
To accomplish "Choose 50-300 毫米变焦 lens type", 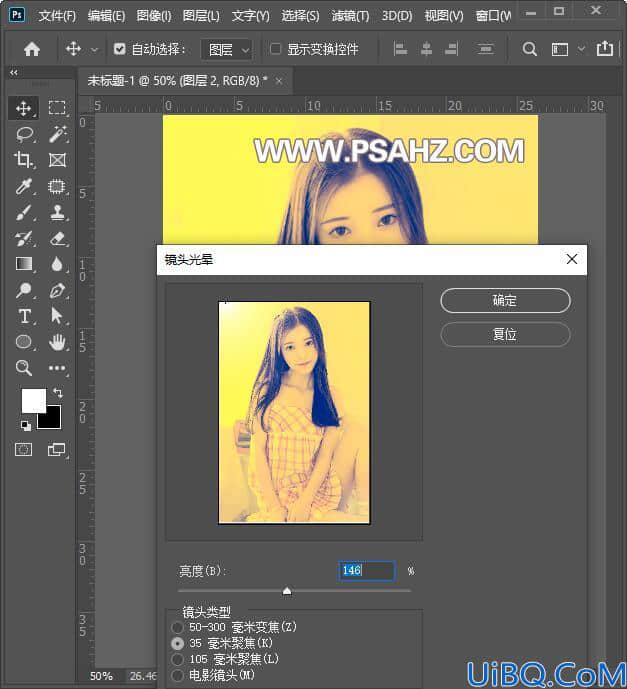I will 178,627.
